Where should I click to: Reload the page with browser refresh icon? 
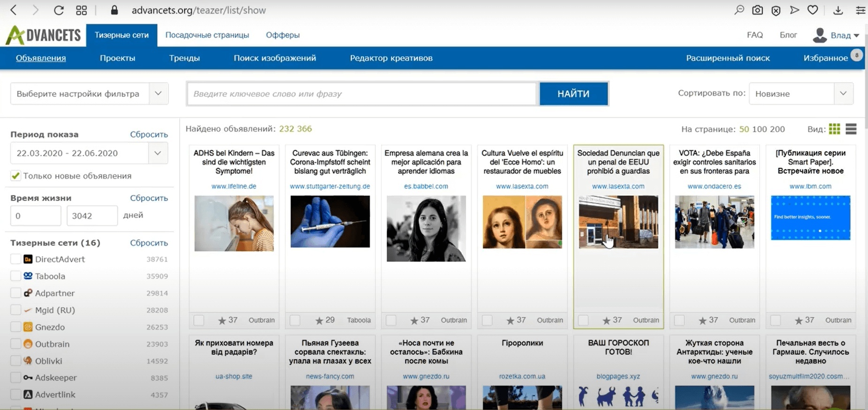pyautogui.click(x=59, y=10)
